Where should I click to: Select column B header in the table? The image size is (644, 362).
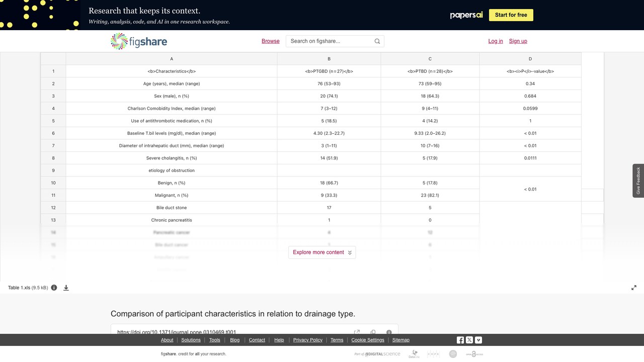pyautogui.click(x=329, y=59)
